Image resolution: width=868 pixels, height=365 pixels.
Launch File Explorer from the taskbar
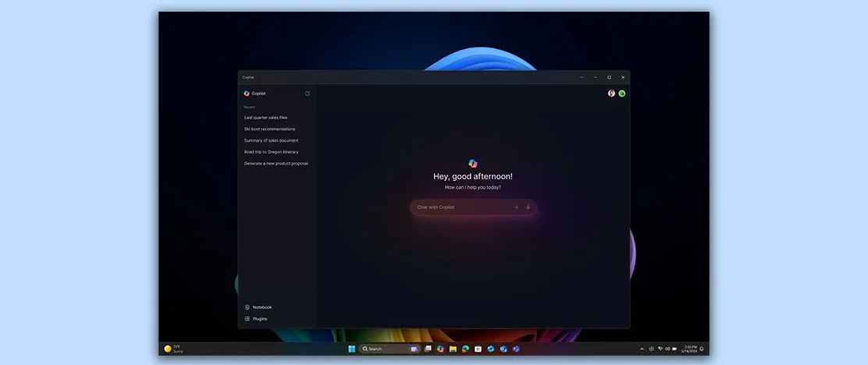click(x=453, y=349)
